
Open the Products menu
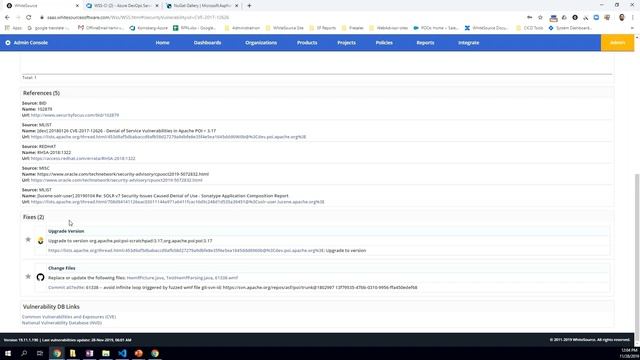click(307, 42)
